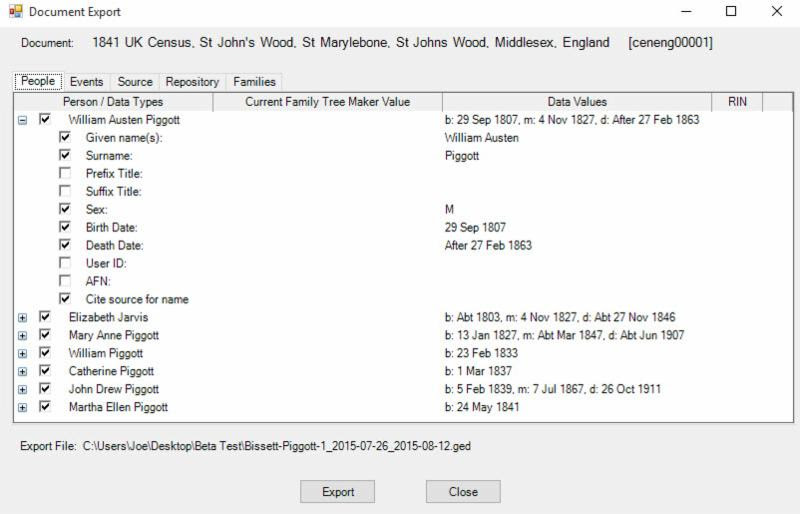The height and width of the screenshot is (514, 800).
Task: Click the Export button
Action: click(337, 492)
